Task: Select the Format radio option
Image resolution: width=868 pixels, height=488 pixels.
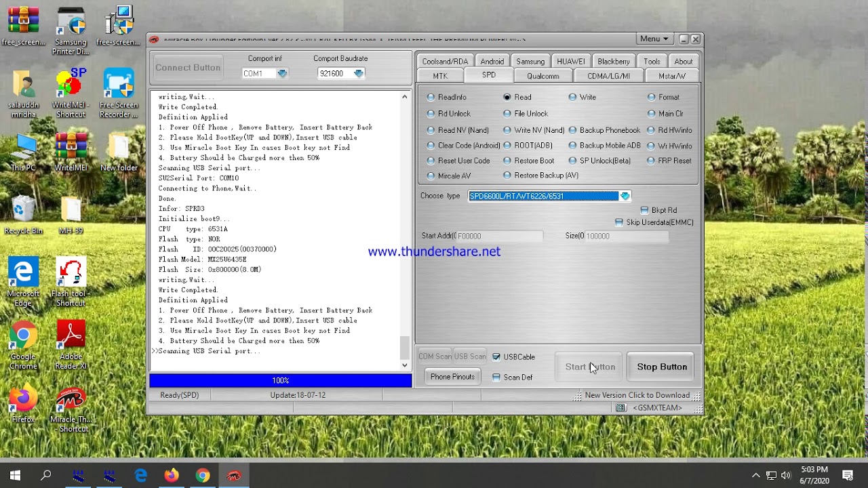Action: click(652, 98)
